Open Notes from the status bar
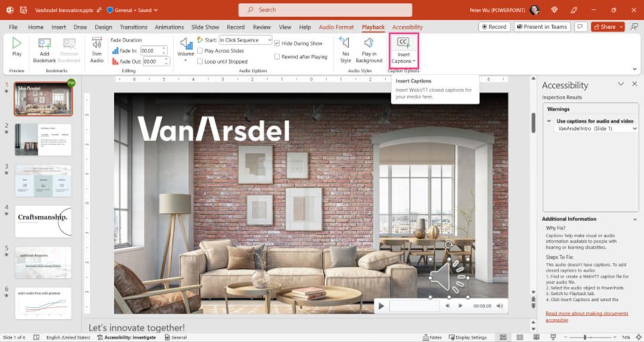This screenshot has height=342, width=644. click(432, 337)
